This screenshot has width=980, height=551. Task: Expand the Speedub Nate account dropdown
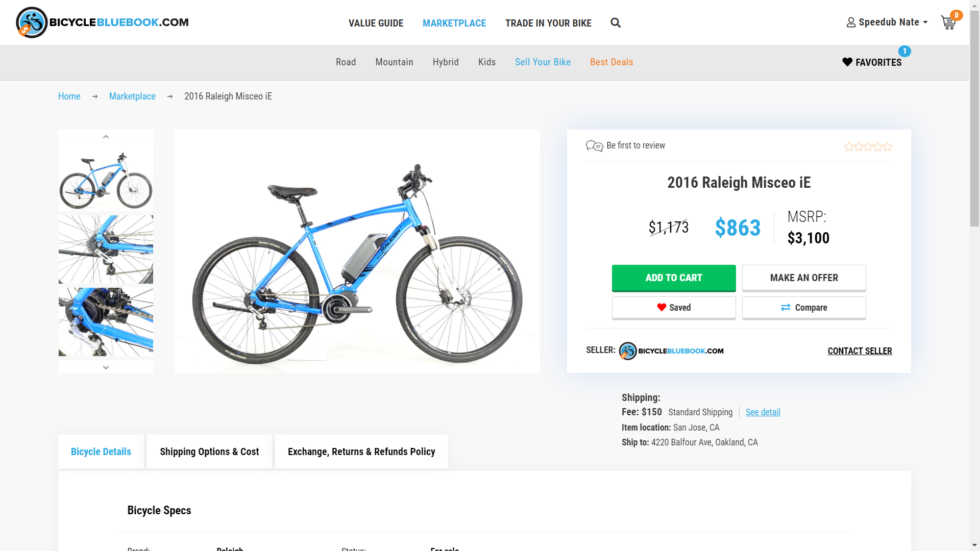pos(887,22)
